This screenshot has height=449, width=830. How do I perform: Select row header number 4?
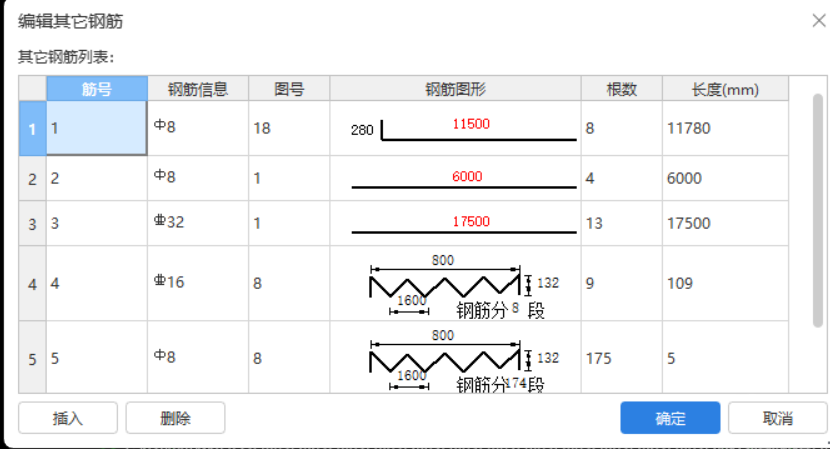[x=32, y=283]
